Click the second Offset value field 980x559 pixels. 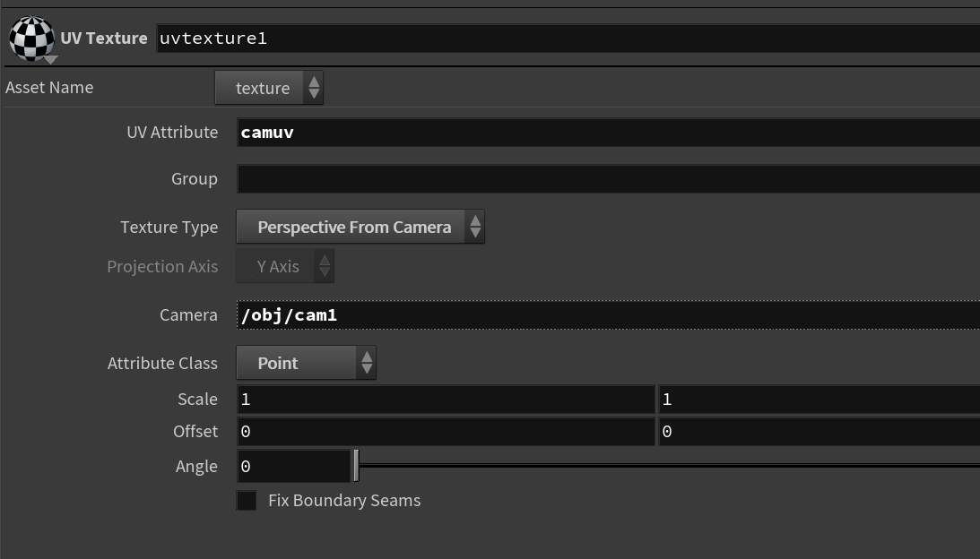pyautogui.click(x=819, y=432)
